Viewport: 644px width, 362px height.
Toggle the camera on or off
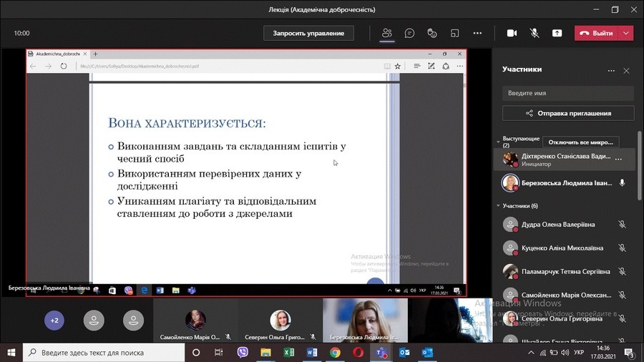click(512, 33)
